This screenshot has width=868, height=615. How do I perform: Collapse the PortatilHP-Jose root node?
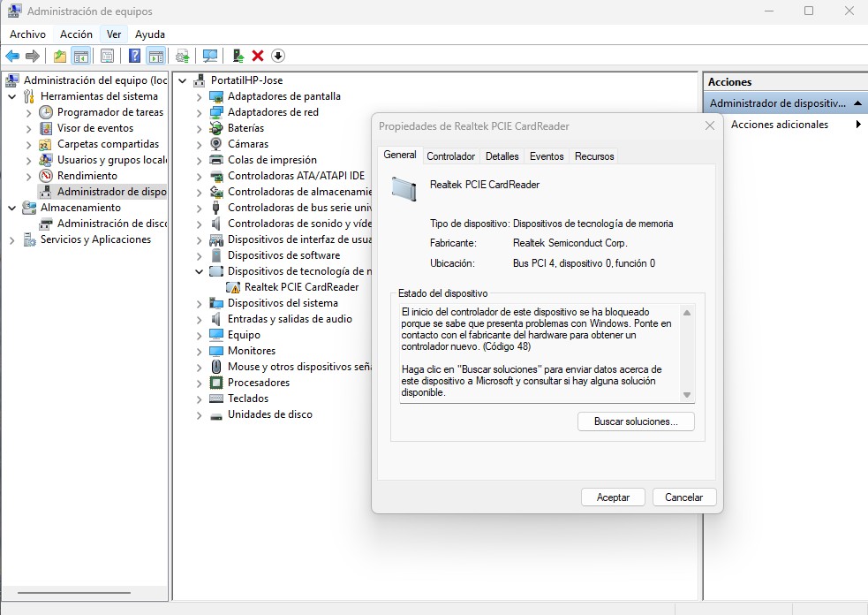182,81
